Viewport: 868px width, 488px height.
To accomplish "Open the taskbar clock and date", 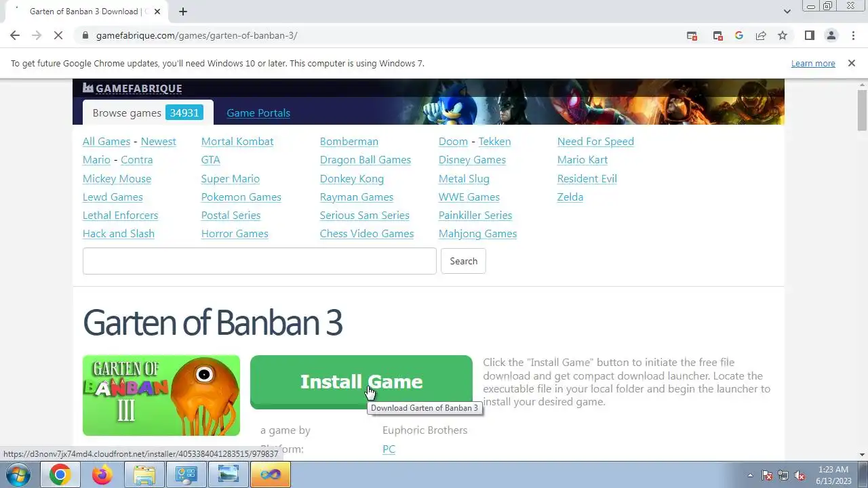I will click(833, 474).
